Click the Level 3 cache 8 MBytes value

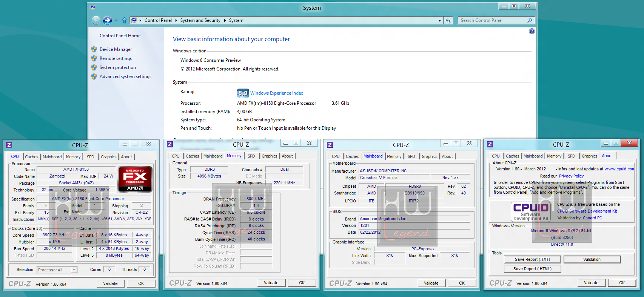click(114, 255)
